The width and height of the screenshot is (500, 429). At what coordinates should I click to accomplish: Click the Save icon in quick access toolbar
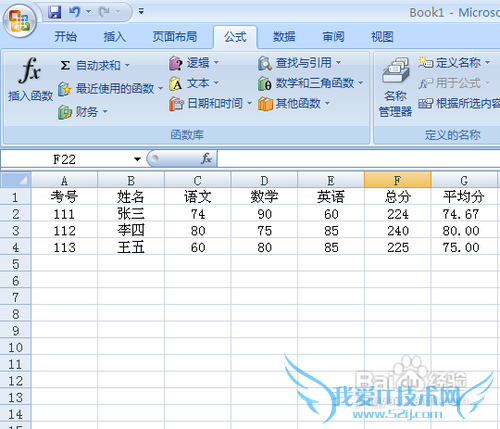[x=55, y=12]
